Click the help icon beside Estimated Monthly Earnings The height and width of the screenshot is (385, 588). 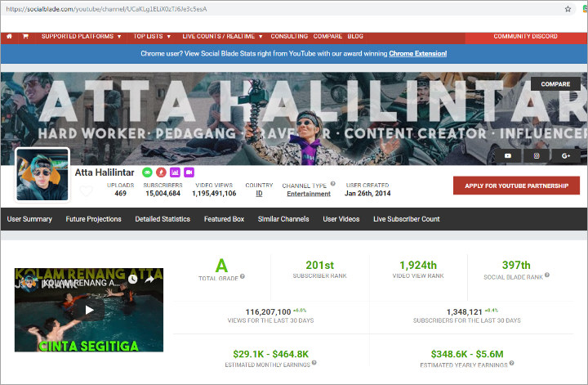314,363
